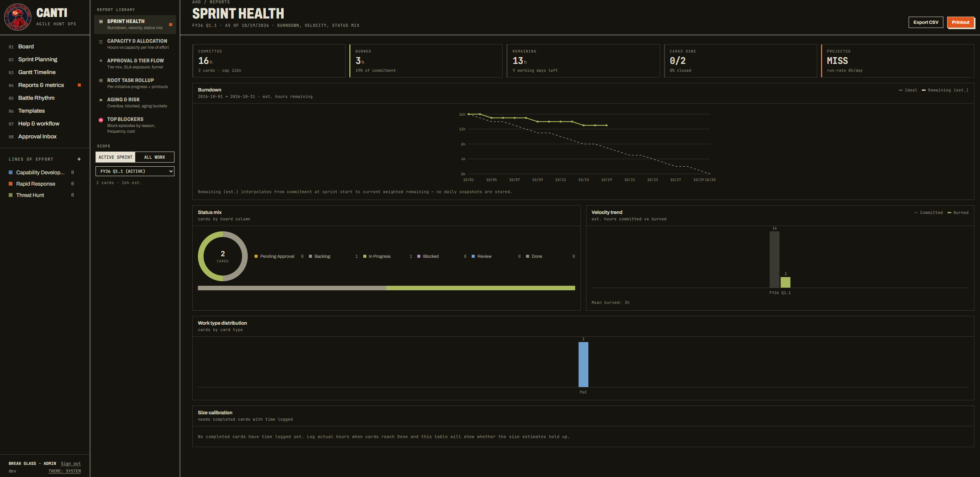980x477 pixels.
Task: Select Rapid Response line of effort
Action: (41, 184)
